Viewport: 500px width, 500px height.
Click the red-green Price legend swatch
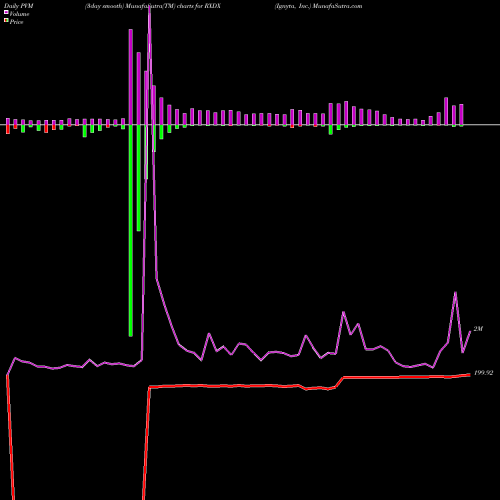[6, 21]
